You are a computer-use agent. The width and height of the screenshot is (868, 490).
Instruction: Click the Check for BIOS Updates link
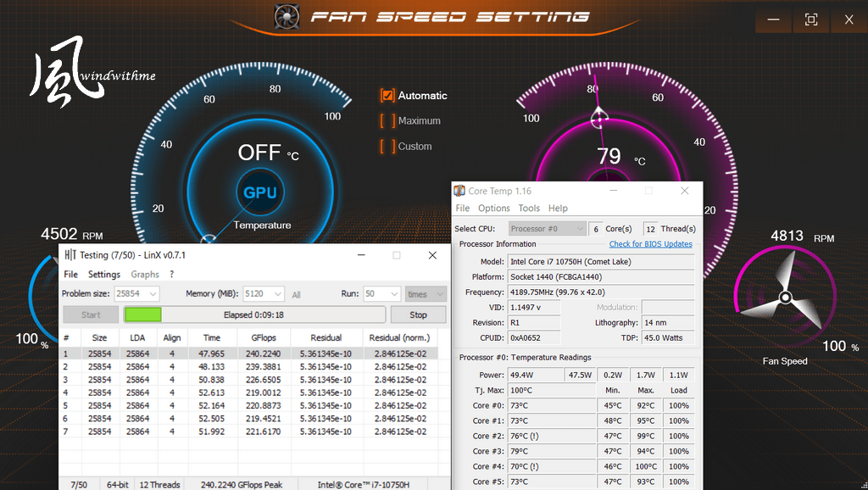pyautogui.click(x=650, y=244)
